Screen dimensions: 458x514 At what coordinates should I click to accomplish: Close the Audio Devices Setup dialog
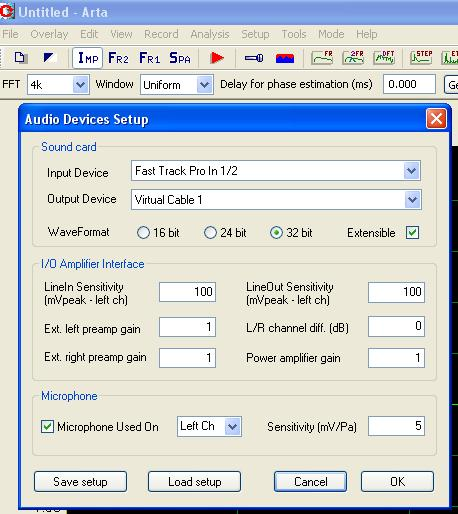point(436,119)
